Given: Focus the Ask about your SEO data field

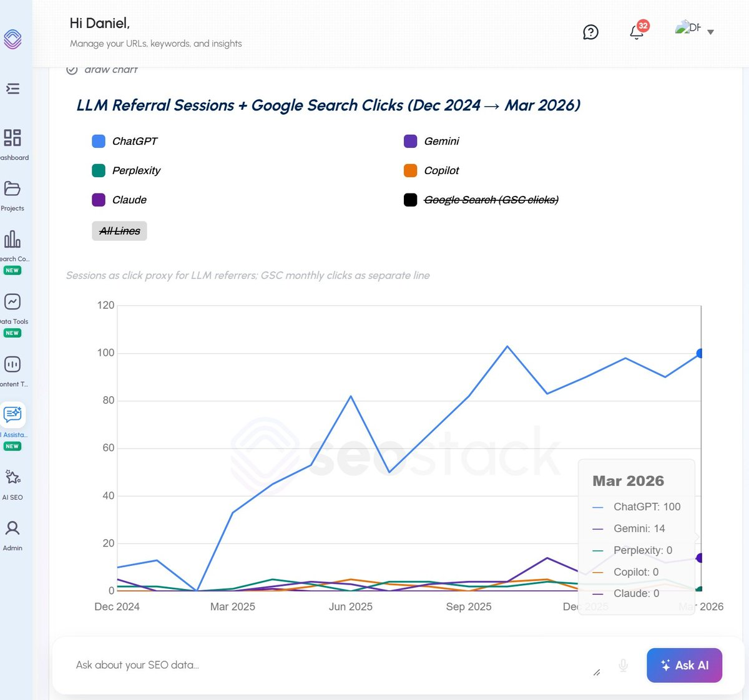Looking at the screenshot, I should click(325, 665).
